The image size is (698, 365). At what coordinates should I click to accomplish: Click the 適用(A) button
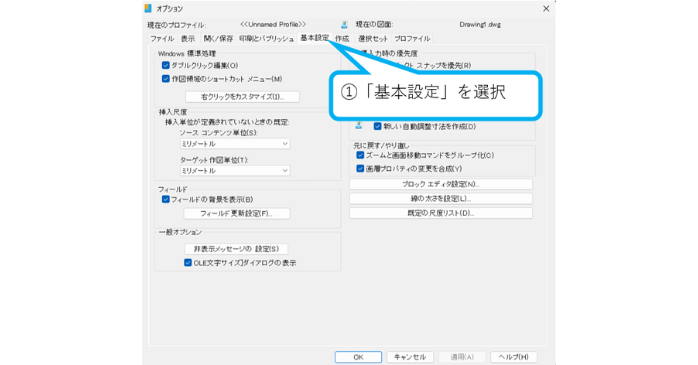pos(462,357)
